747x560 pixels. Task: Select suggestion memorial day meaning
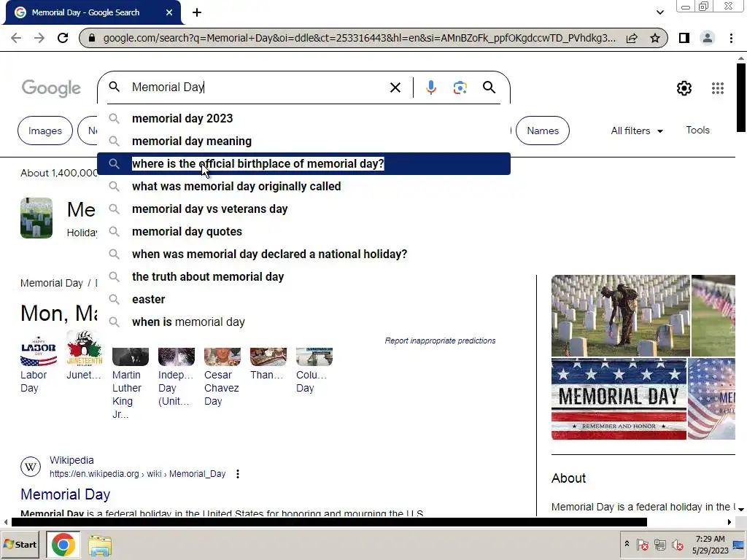click(x=303, y=141)
